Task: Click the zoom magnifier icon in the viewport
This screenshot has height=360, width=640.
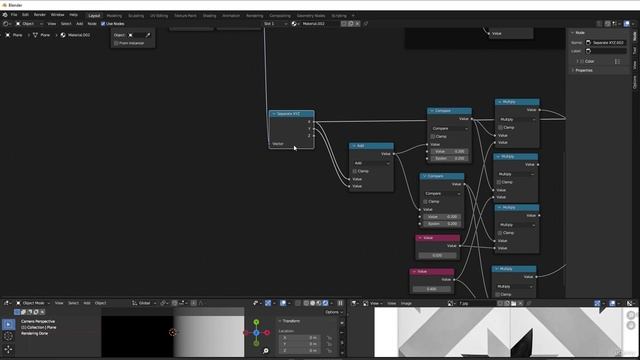Action: point(266,350)
